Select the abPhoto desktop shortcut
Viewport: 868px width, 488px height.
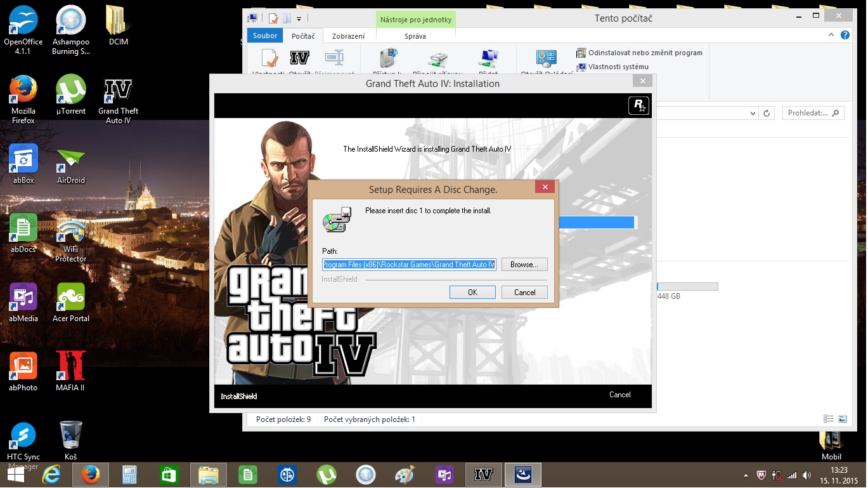(x=23, y=371)
